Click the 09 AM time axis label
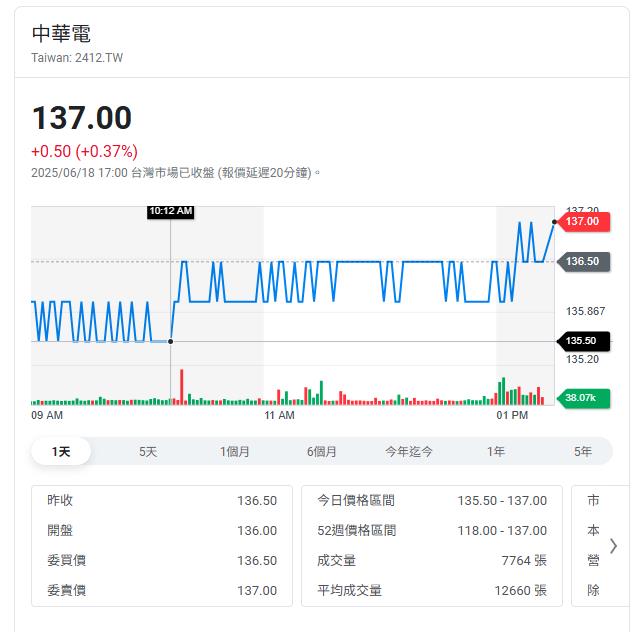638x632 pixels. pos(47,416)
